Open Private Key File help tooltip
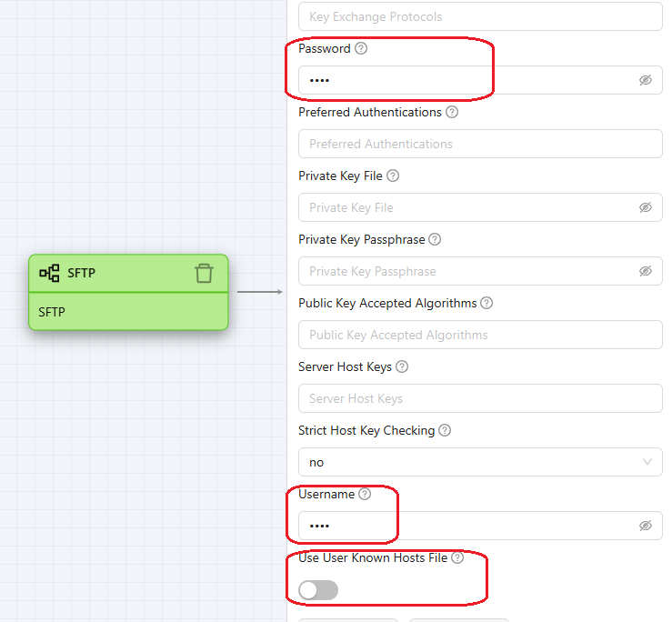Screen dimensions: 672x622 393,176
